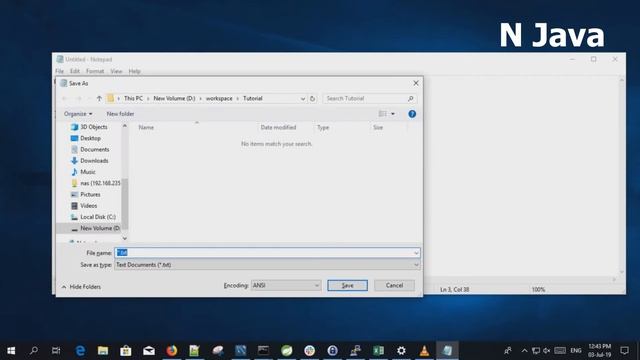This screenshot has width=640, height=360.
Task: Select Desktop in navigation pane
Action: point(86,138)
